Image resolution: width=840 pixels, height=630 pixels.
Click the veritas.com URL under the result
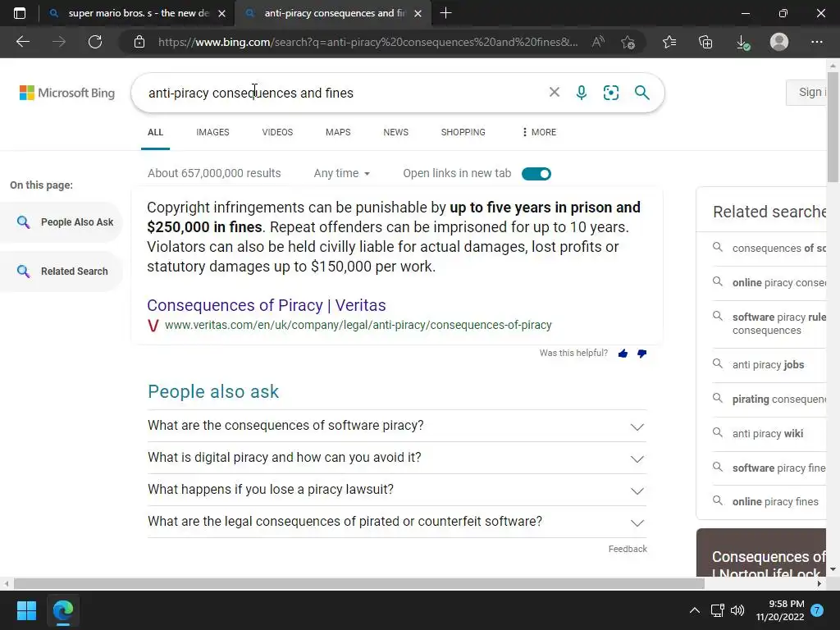(358, 325)
